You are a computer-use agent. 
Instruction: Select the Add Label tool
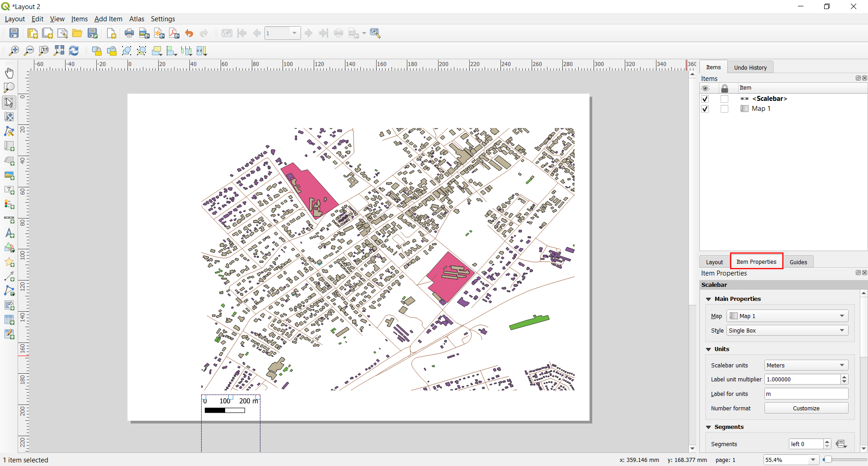(9, 190)
